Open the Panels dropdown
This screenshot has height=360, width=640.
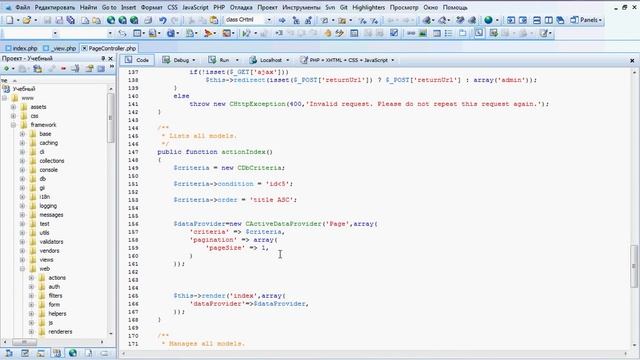tap(586, 20)
